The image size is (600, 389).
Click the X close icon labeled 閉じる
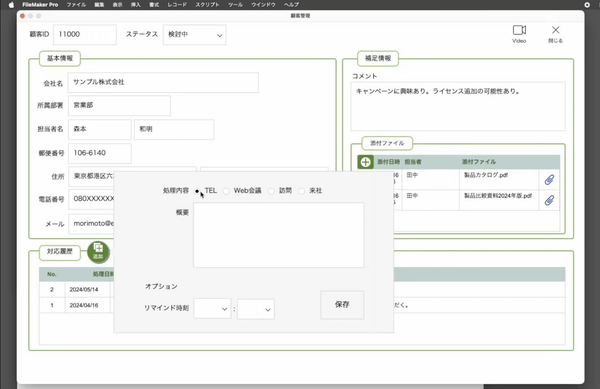pos(556,30)
